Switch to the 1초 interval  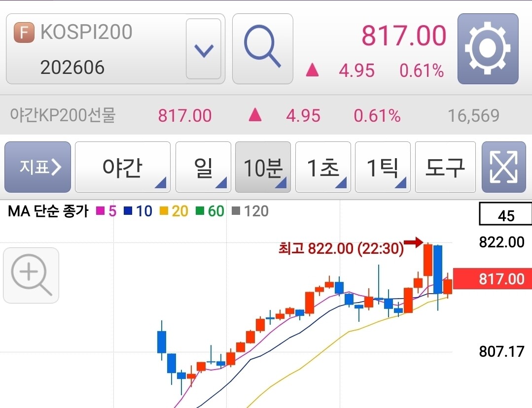tap(323, 167)
